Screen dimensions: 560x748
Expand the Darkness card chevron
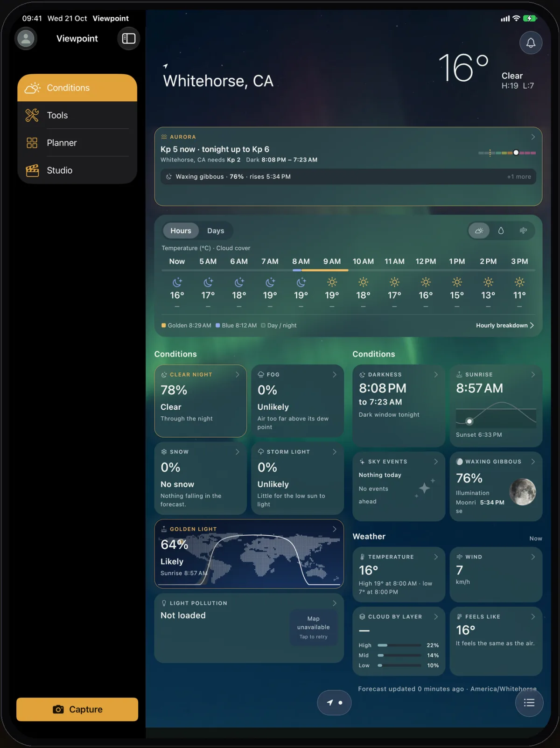436,374
